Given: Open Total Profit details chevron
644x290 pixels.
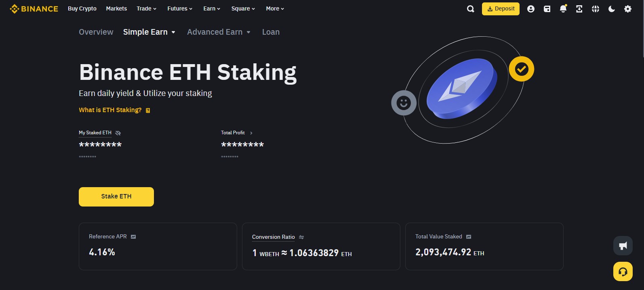Looking at the screenshot, I should point(251,133).
